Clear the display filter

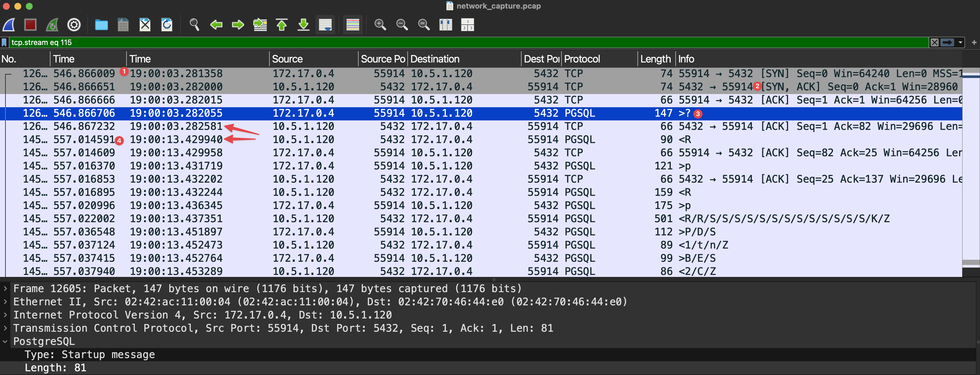pos(934,42)
